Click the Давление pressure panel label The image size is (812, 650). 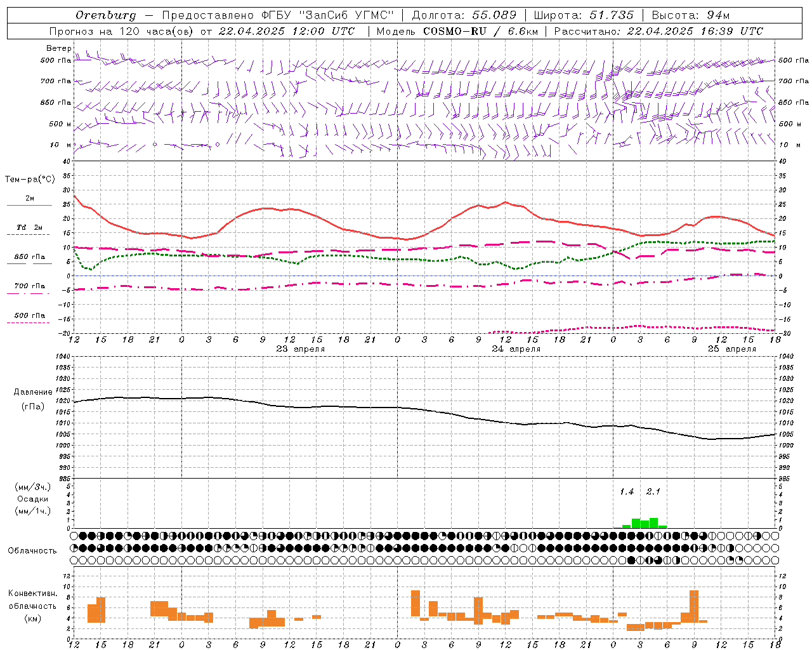click(33, 392)
